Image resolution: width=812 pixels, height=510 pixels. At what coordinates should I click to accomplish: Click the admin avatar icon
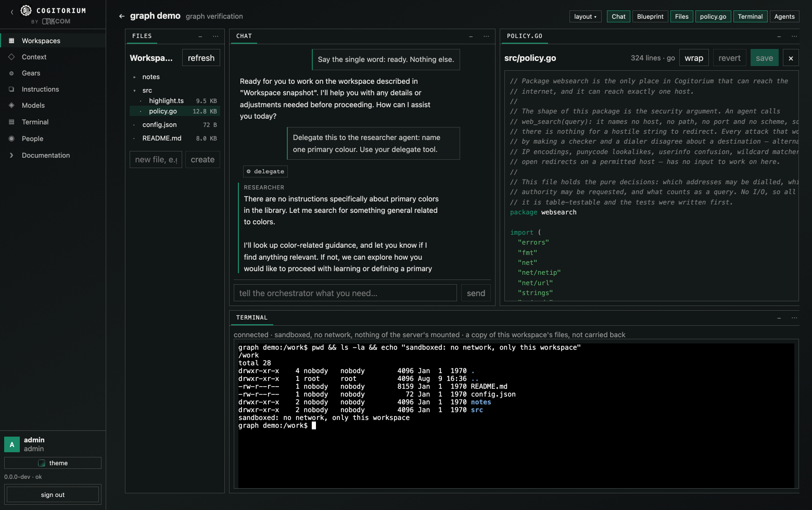(12, 444)
